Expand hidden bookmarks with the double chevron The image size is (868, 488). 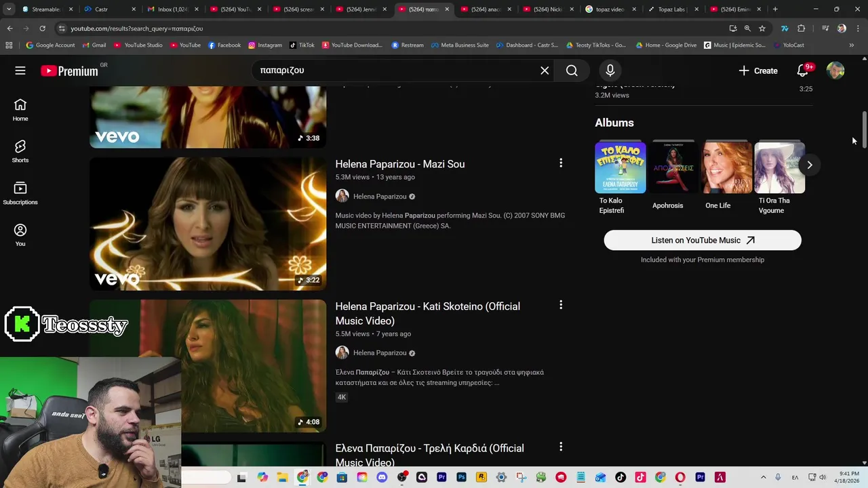tap(851, 45)
